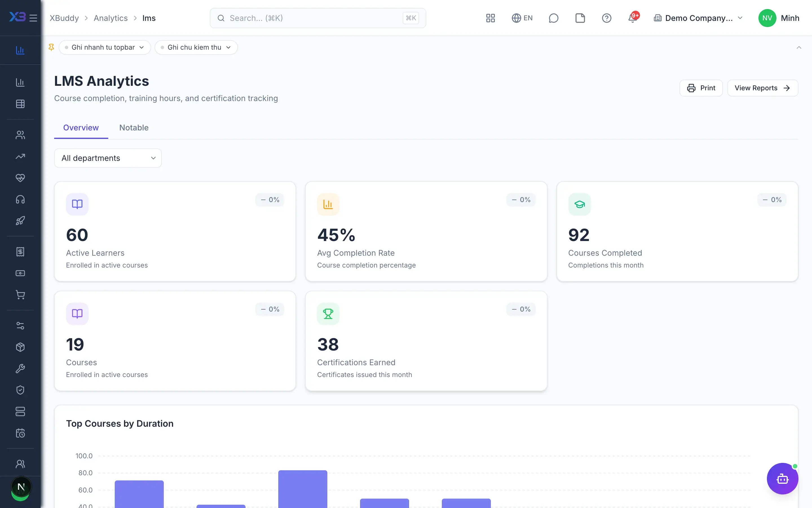Viewport: 812px width, 508px height.
Task: Open the rocket sidebar icon
Action: (x=20, y=221)
